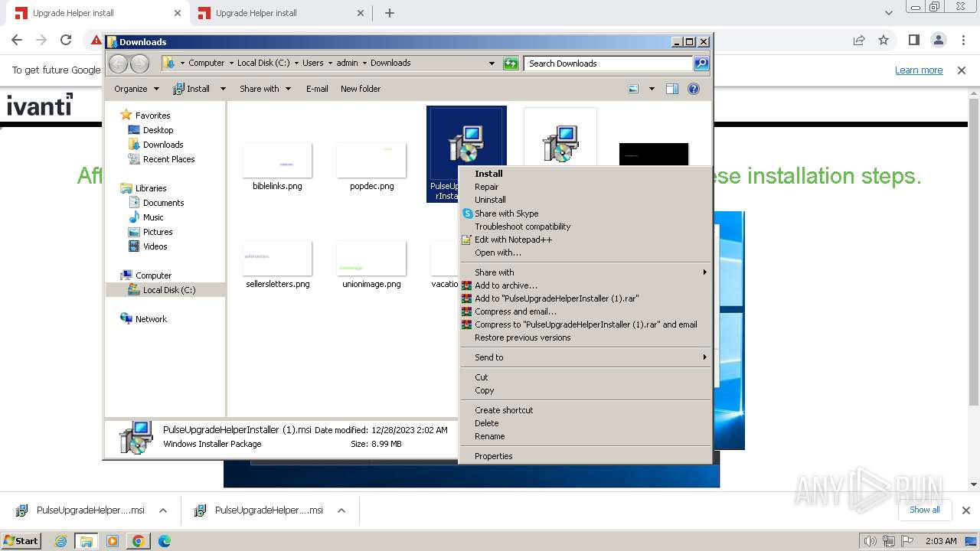Select Compress and email... option
The height and width of the screenshot is (551, 980).
click(515, 311)
